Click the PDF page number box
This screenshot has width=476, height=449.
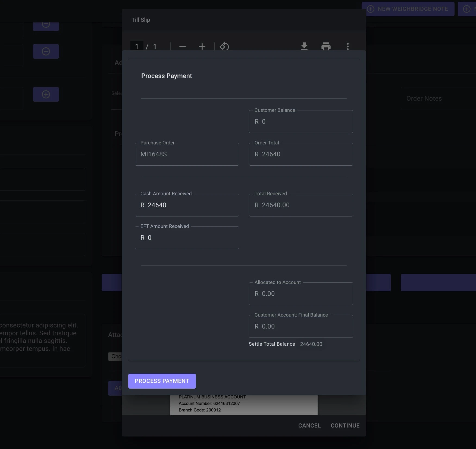click(x=137, y=47)
